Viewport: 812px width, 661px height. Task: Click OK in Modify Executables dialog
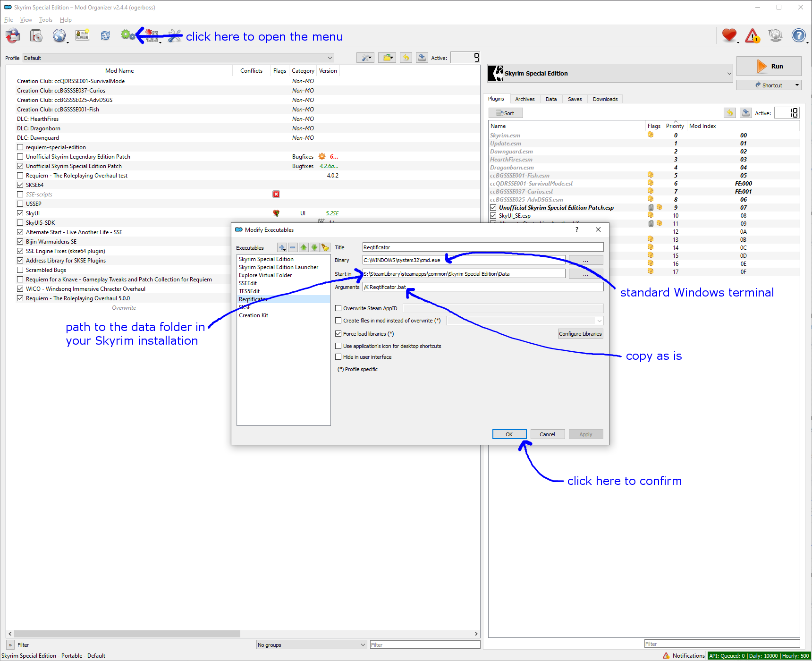tap(509, 434)
